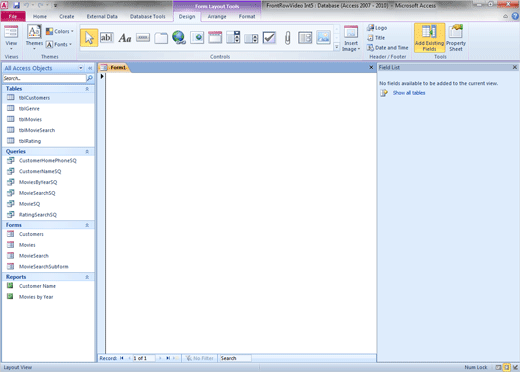Pick the Button control
Screen dimensions: 520x372
pyautogui.click(x=143, y=38)
